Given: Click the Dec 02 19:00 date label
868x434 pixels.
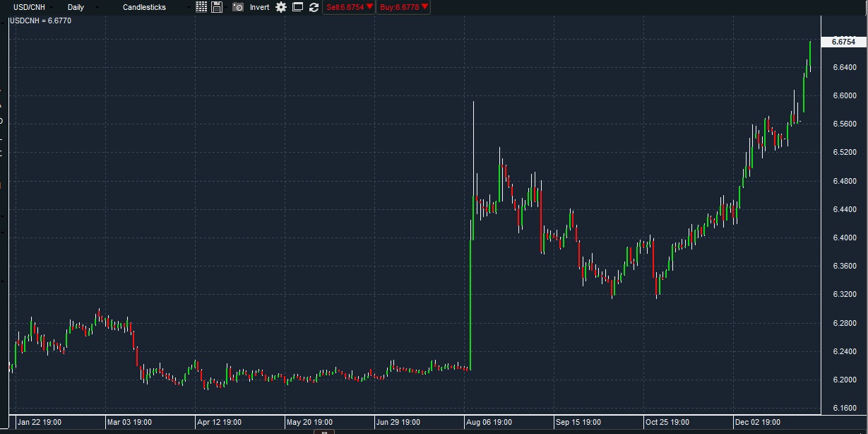Looking at the screenshot, I should click(x=759, y=422).
